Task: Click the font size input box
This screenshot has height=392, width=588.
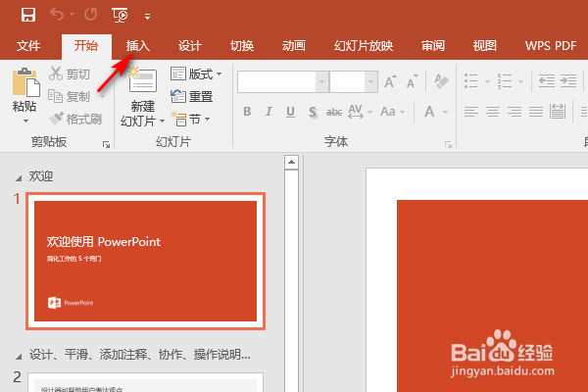Action: pyautogui.click(x=347, y=81)
